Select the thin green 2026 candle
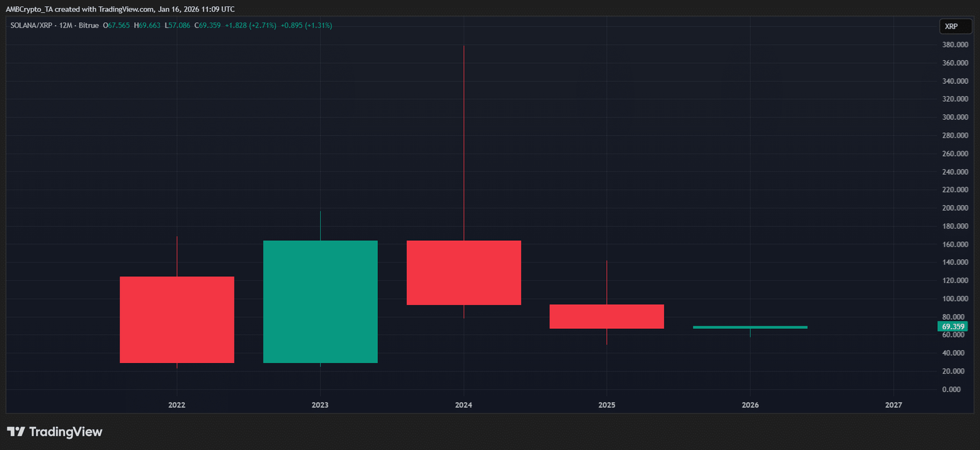 750,328
